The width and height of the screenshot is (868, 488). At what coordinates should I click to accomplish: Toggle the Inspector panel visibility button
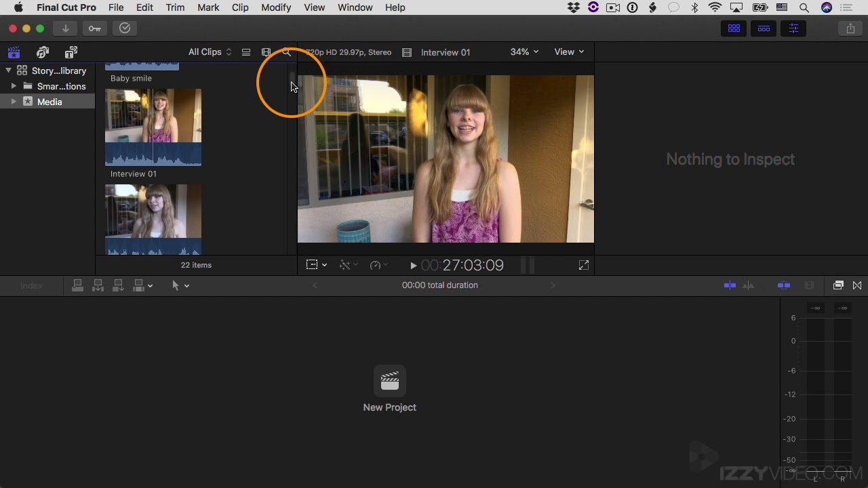pyautogui.click(x=793, y=28)
